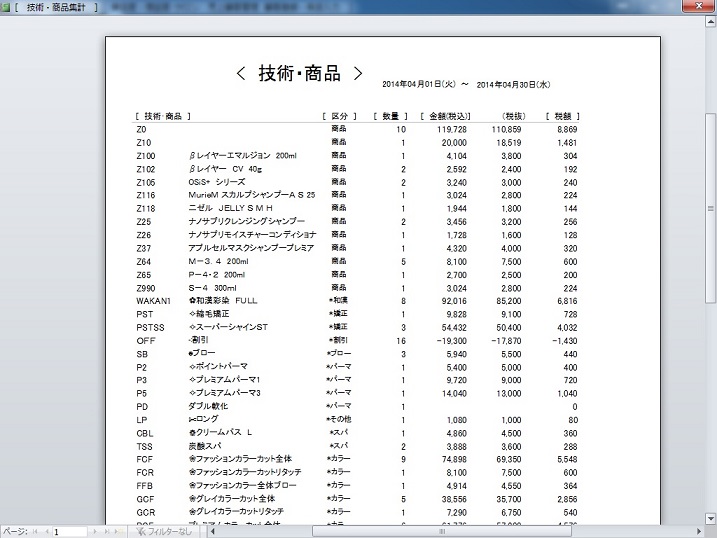Go to the previous report page
The image size is (717, 538).
pos(47,532)
